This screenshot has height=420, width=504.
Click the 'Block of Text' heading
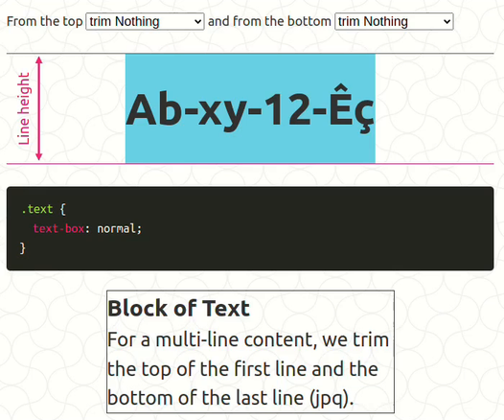click(x=179, y=308)
